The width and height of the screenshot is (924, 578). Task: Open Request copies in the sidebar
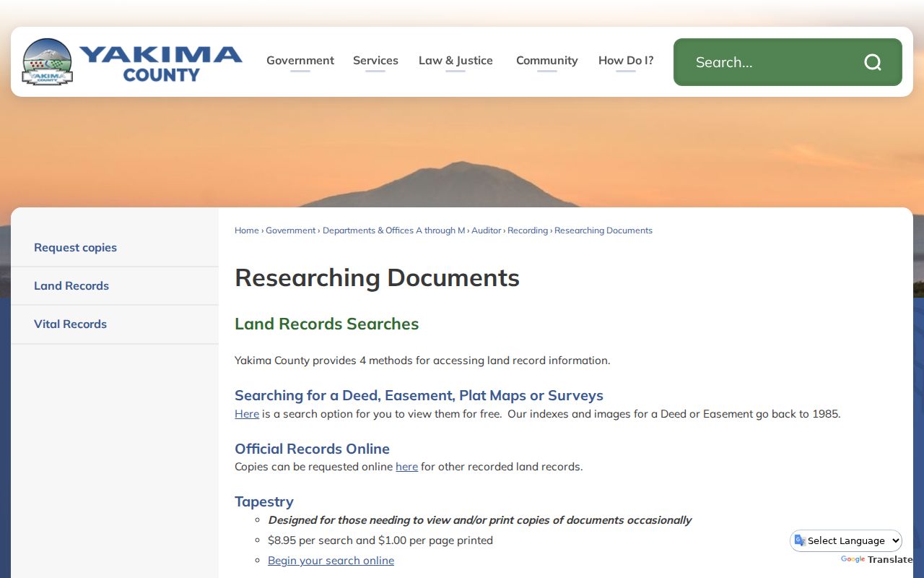115,248
